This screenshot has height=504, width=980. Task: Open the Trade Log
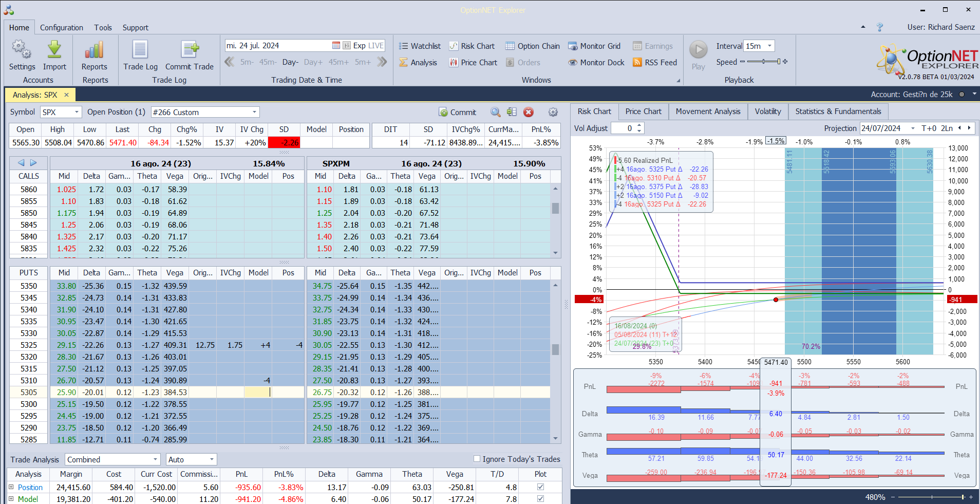(140, 55)
